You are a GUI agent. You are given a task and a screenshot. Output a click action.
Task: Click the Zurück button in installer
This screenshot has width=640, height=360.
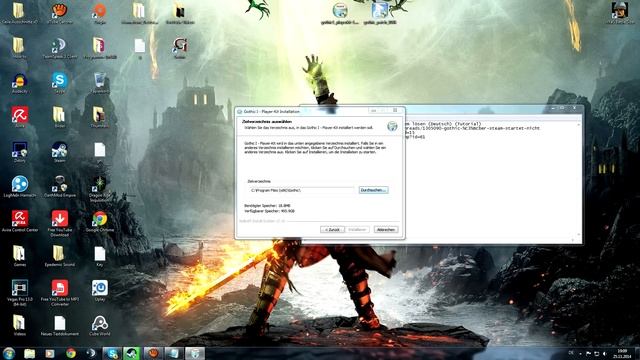(x=332, y=230)
